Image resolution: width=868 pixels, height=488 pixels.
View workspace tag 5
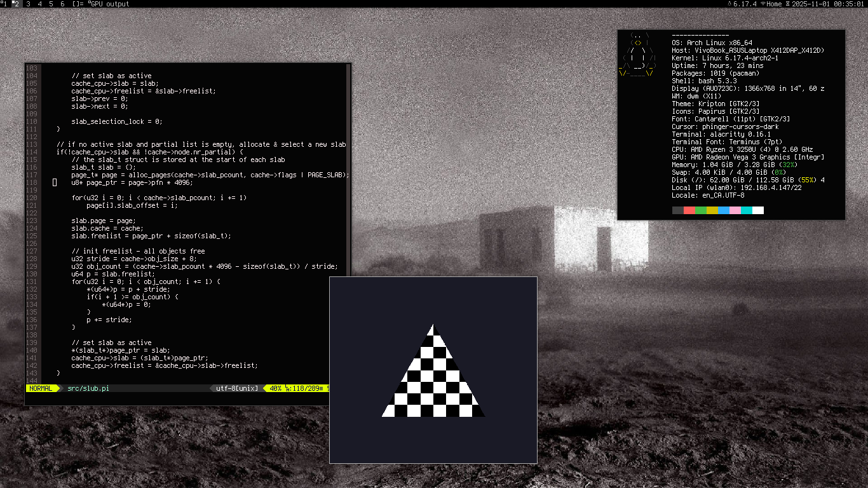point(51,4)
